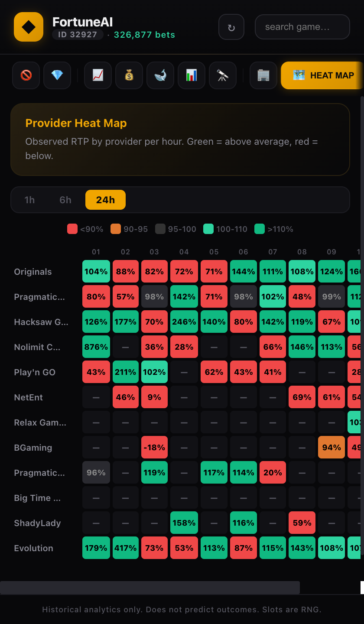Open the money bag earnings tool
Screen dimensions: 364x624
pyautogui.click(x=129, y=75)
